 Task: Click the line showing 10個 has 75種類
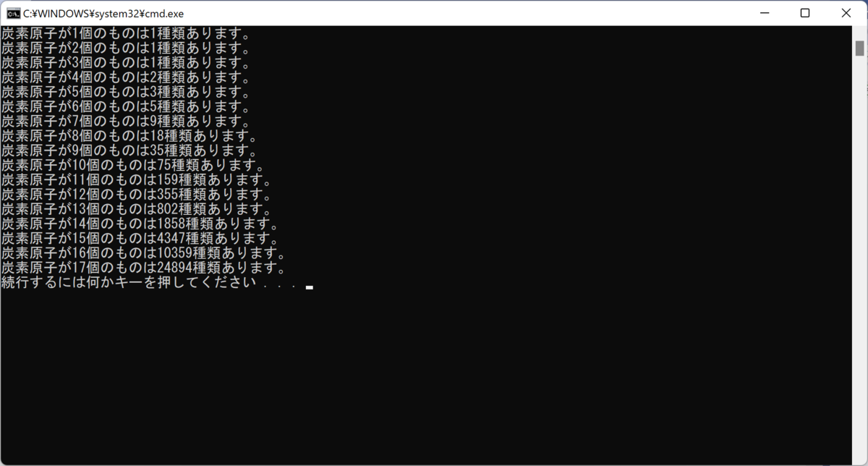click(x=133, y=165)
